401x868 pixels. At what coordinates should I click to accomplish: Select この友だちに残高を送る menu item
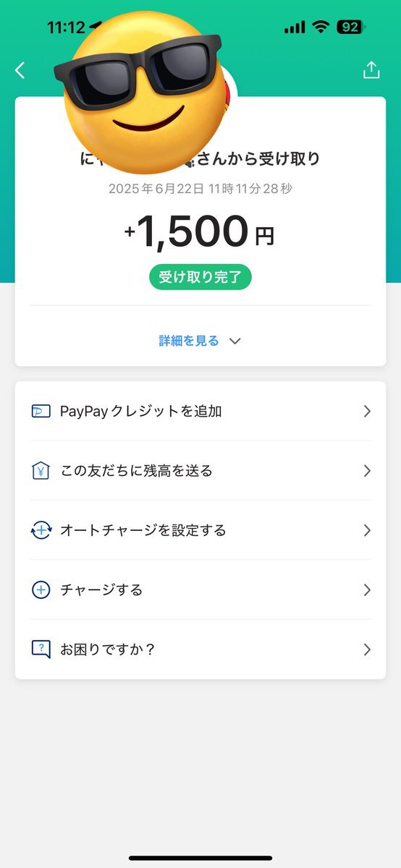click(x=200, y=471)
